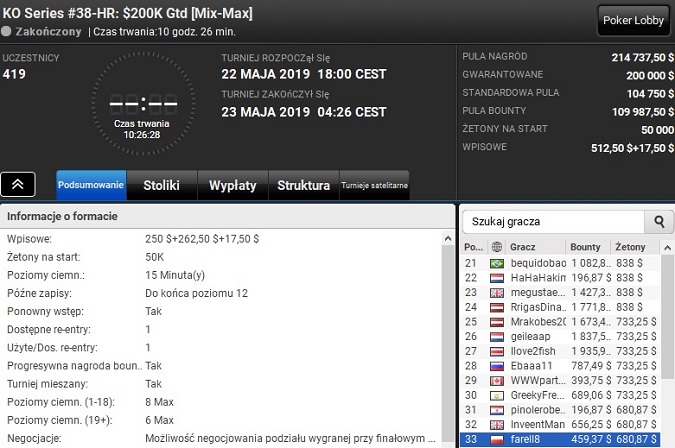The image size is (675, 448).
Task: Collapse the header with double-chevron button
Action: point(18,184)
